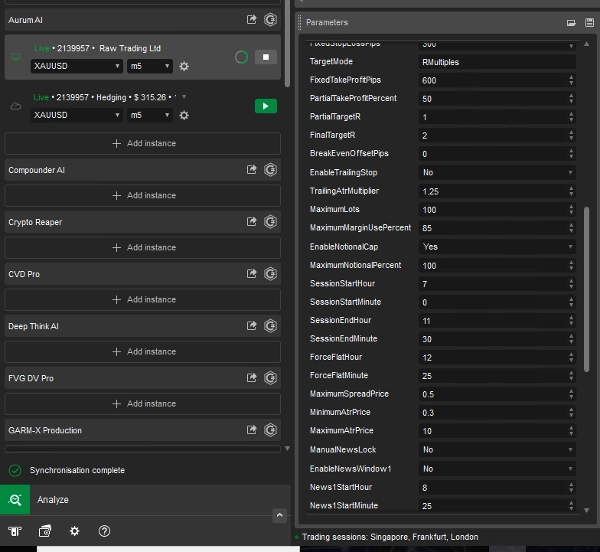Click the FixedTakeProfitPips stepper arrows

click(571, 80)
